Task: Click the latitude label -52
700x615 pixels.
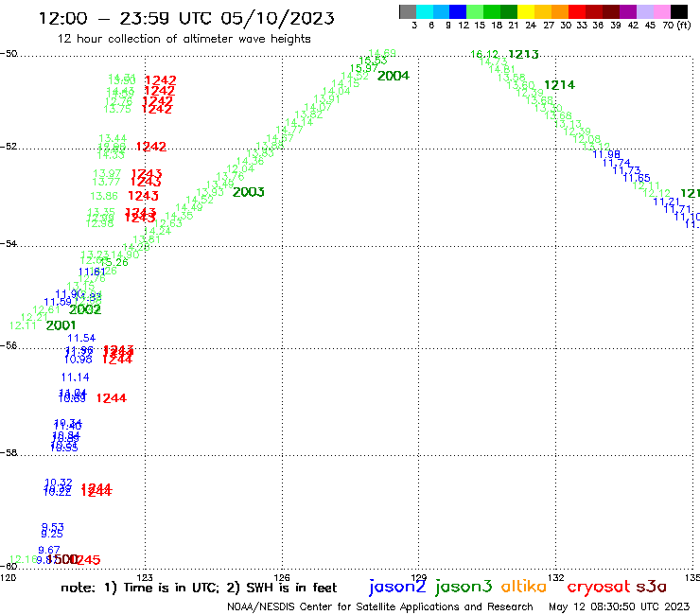Action: click(9, 147)
